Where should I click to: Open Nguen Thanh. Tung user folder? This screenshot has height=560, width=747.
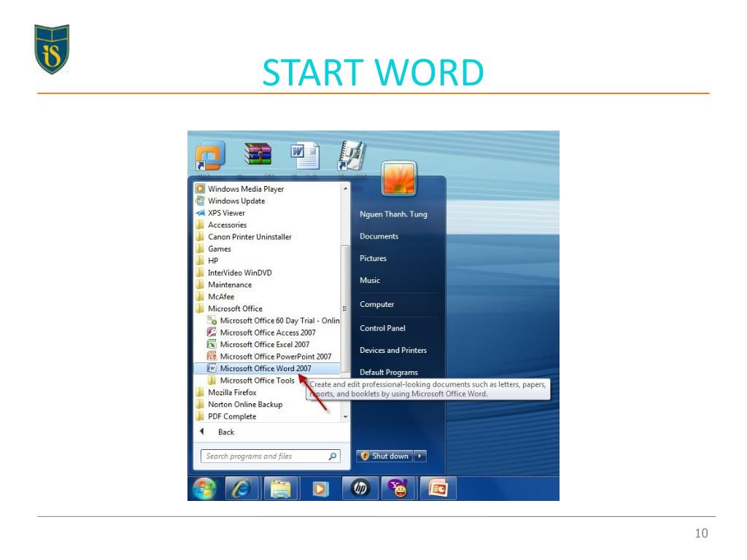pyautogui.click(x=393, y=214)
